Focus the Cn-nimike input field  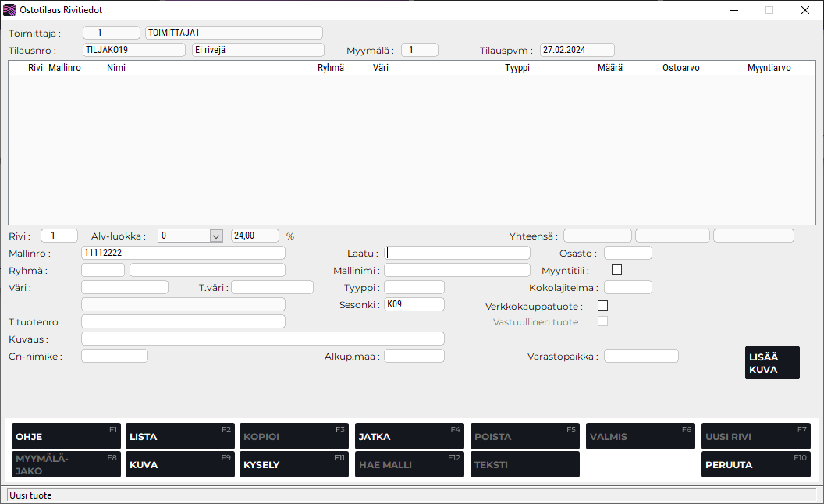115,356
